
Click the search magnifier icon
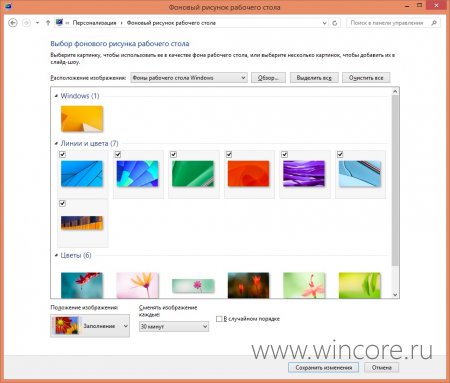(x=434, y=23)
